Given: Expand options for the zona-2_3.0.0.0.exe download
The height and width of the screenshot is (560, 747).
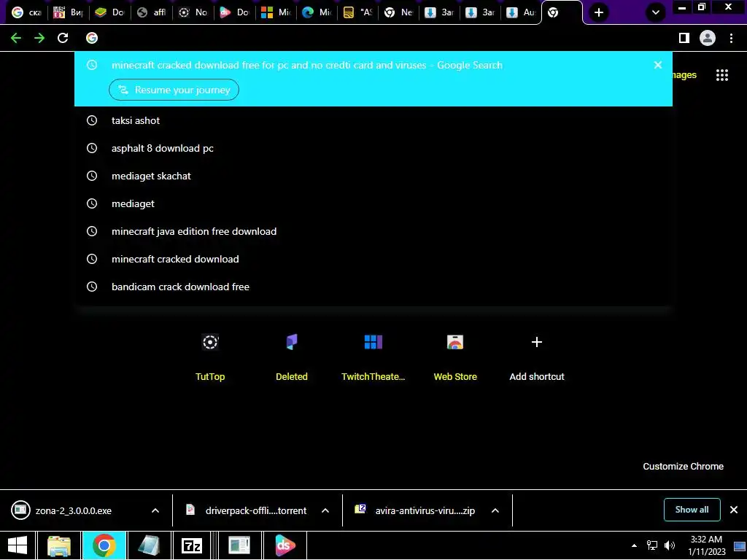Looking at the screenshot, I should tap(155, 510).
